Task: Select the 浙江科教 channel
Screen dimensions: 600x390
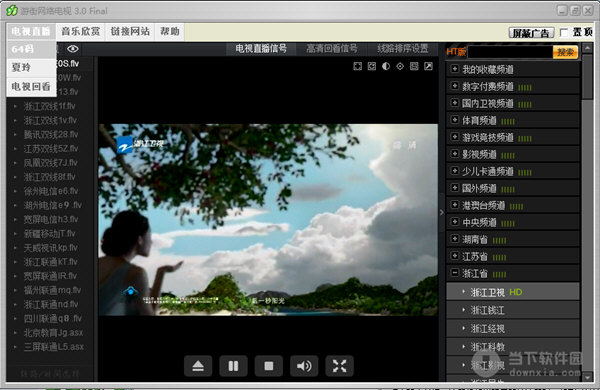Action: [x=513, y=347]
